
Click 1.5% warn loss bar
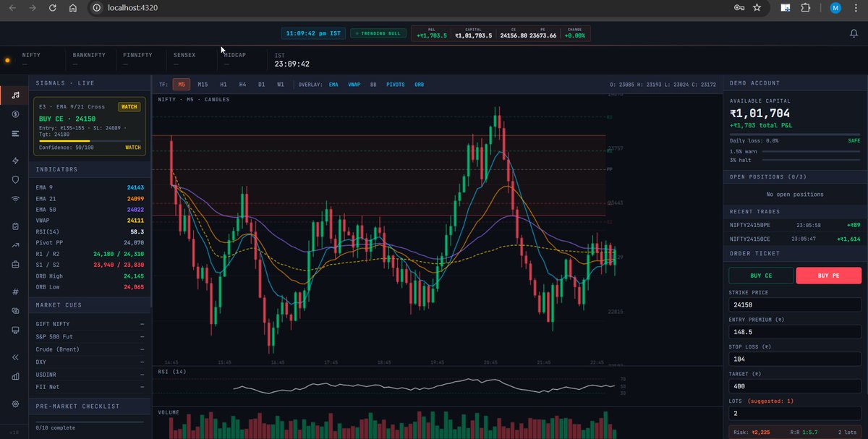pos(812,151)
